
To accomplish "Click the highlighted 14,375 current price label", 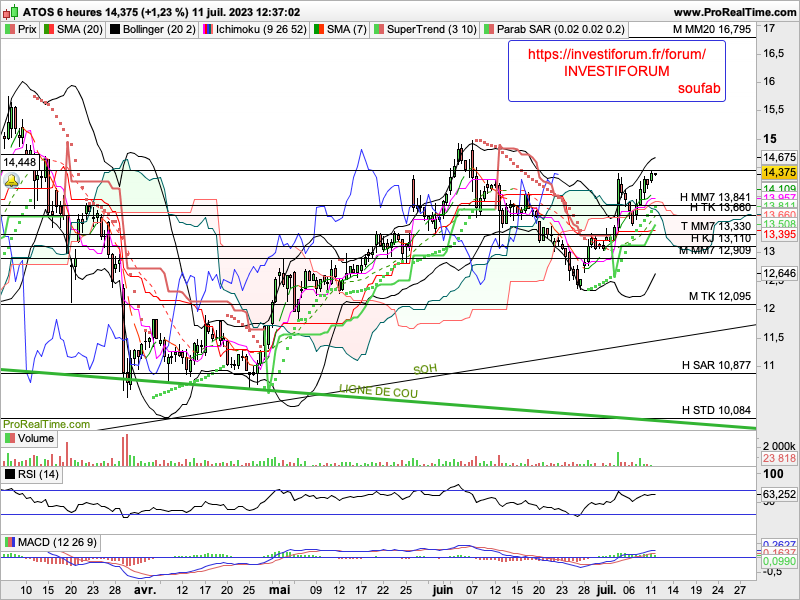I will click(x=778, y=172).
